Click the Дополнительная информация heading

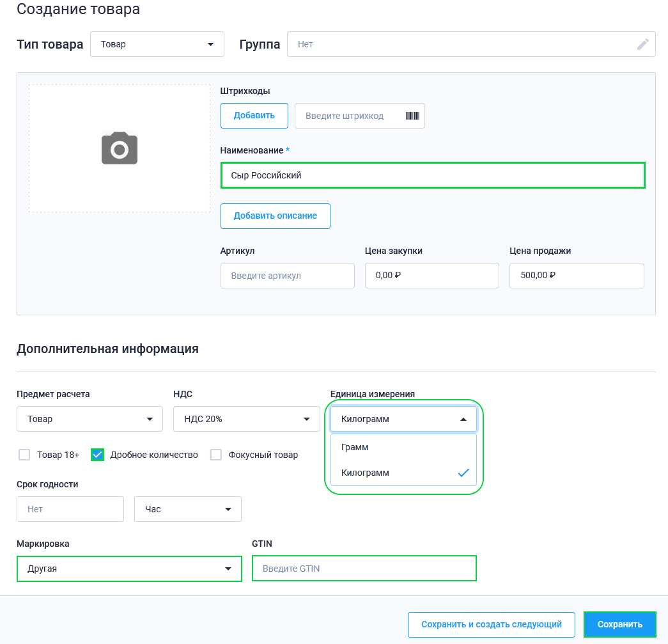(108, 349)
